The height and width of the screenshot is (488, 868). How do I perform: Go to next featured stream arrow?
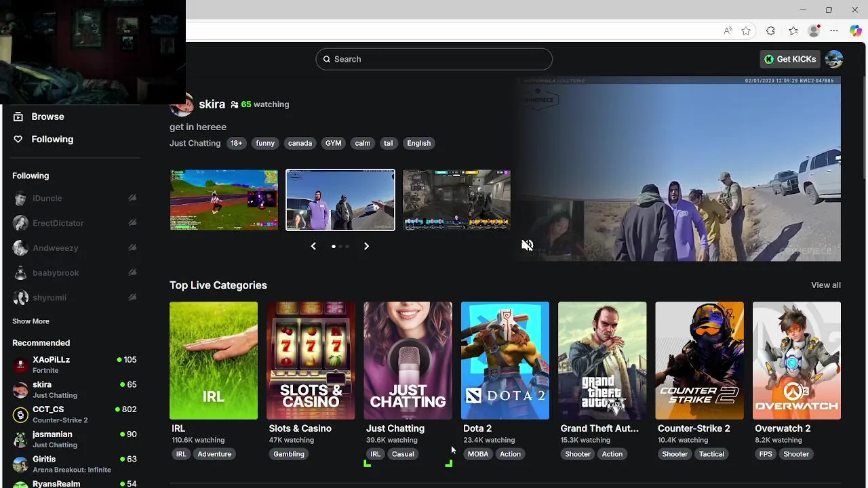[x=366, y=246]
